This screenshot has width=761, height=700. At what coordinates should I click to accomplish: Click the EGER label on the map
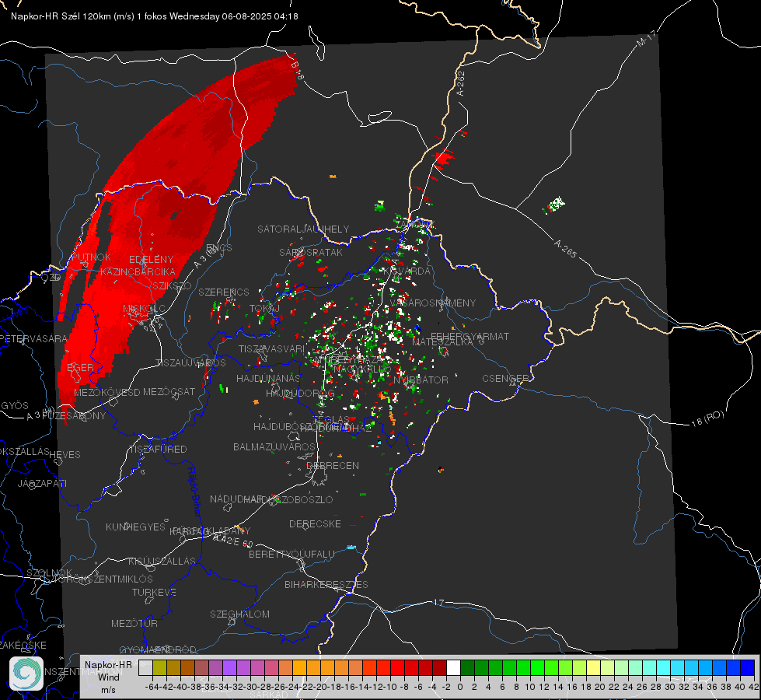[80, 367]
